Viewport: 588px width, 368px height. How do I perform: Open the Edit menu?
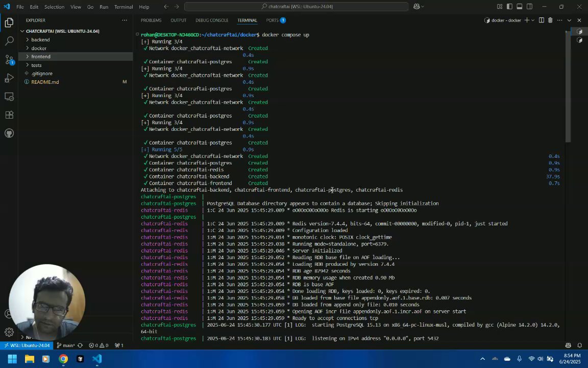point(34,7)
